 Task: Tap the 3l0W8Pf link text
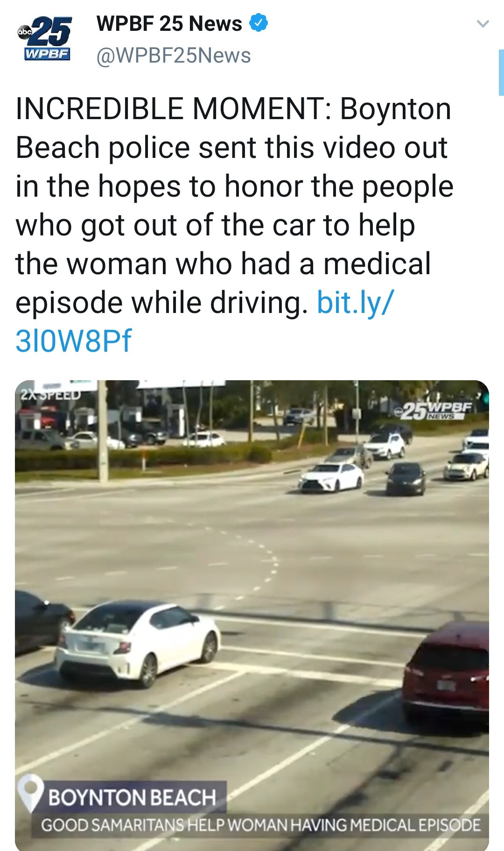74,340
